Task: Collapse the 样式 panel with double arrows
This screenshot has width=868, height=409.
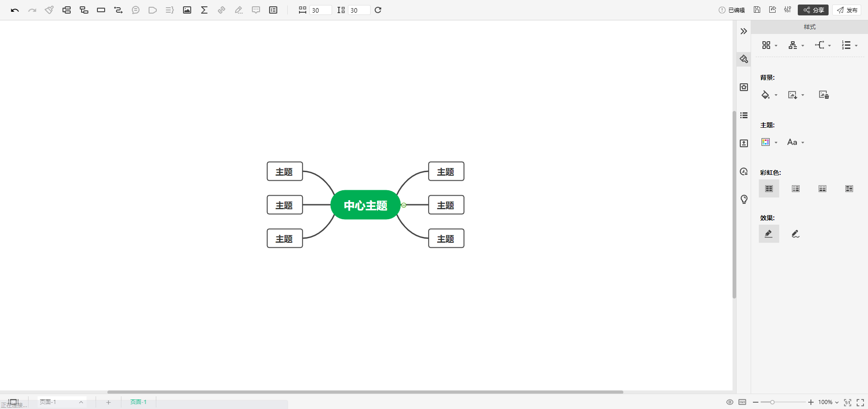Action: [743, 31]
